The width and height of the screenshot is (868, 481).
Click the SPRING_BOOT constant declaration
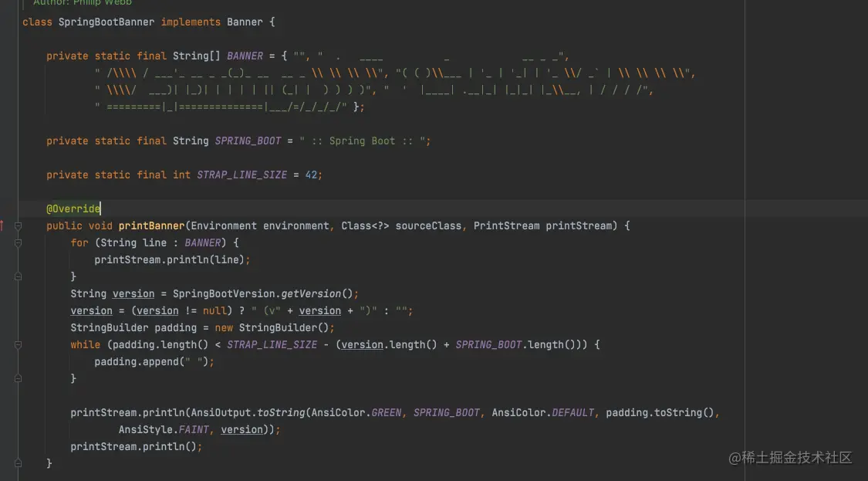click(248, 141)
